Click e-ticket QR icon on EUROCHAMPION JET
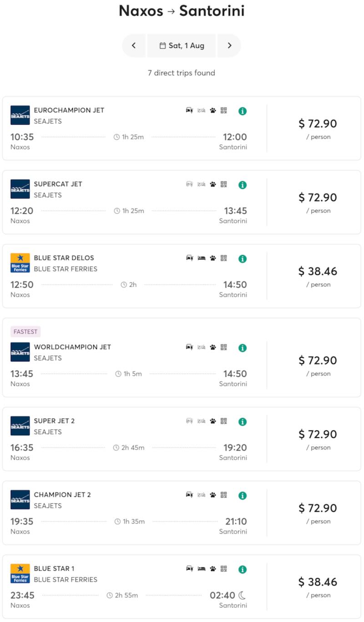The image size is (364, 622). click(x=223, y=110)
